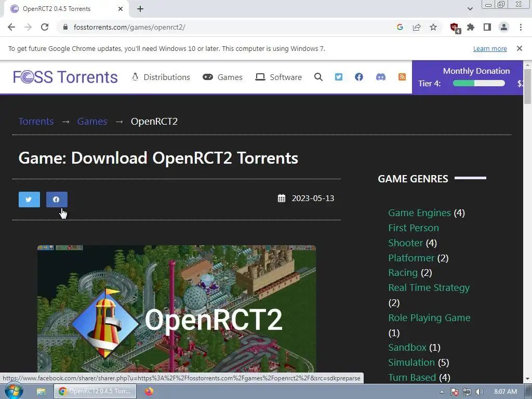Click the Monthly Donation heading
532x399 pixels.
[x=476, y=71]
